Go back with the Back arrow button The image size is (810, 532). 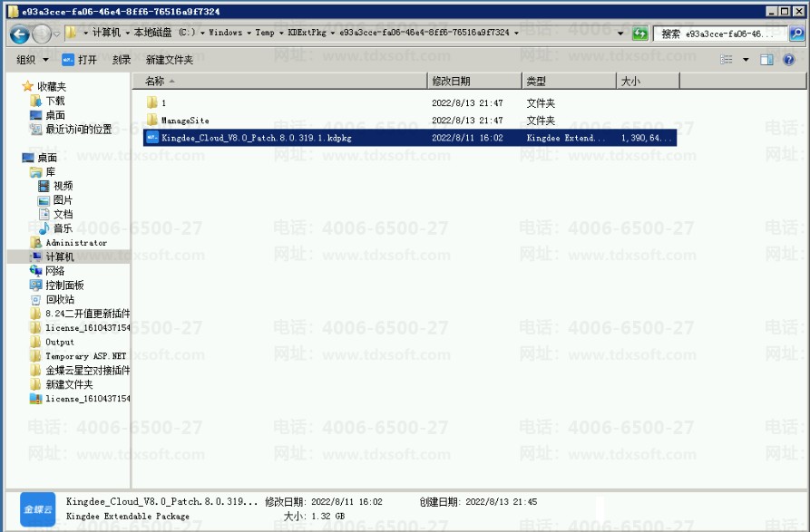point(20,34)
